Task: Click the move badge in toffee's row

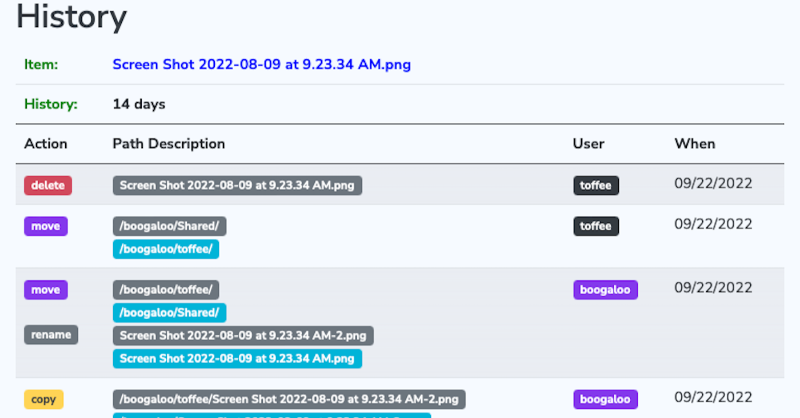Action: pyautogui.click(x=46, y=226)
